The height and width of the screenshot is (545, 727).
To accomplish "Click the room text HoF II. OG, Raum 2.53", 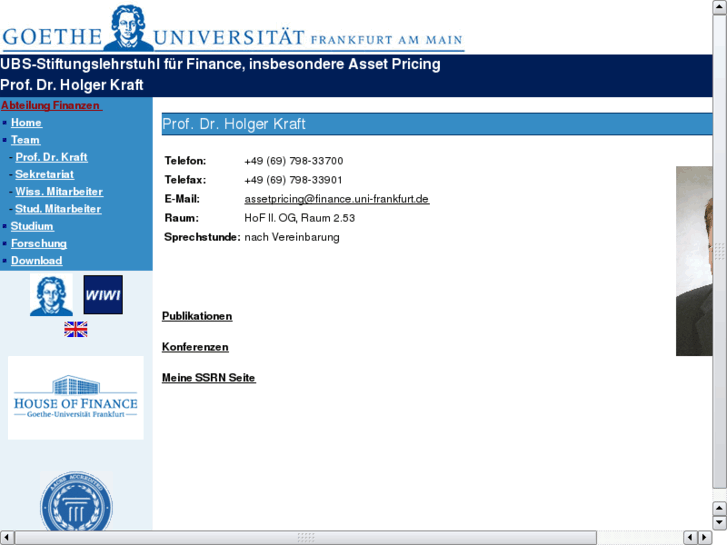I will [300, 218].
